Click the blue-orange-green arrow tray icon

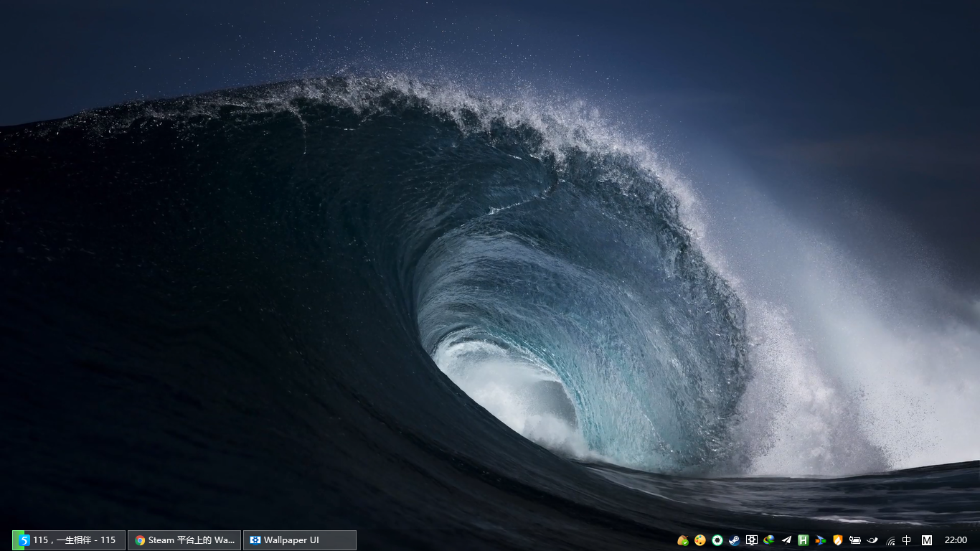(x=821, y=540)
